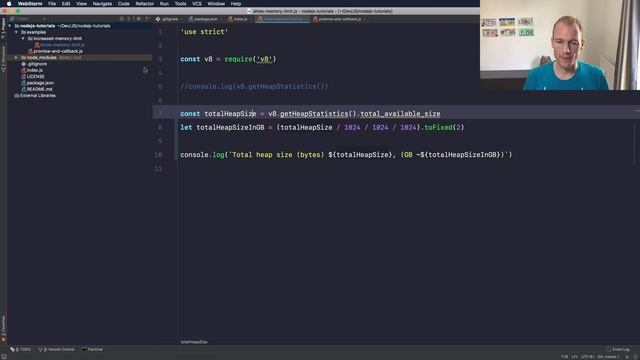Screen dimensions: 640x360
Task: Close the promise-and-callback.js tab
Action: pyautogui.click(x=364, y=19)
